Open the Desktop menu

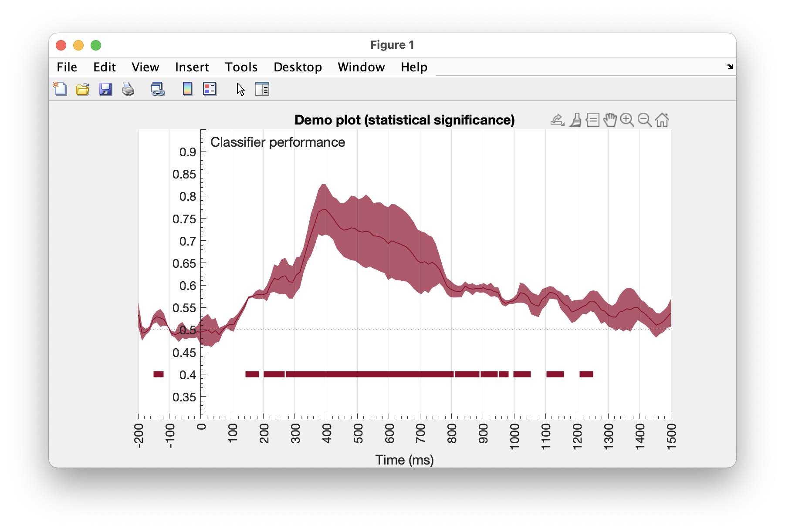298,67
